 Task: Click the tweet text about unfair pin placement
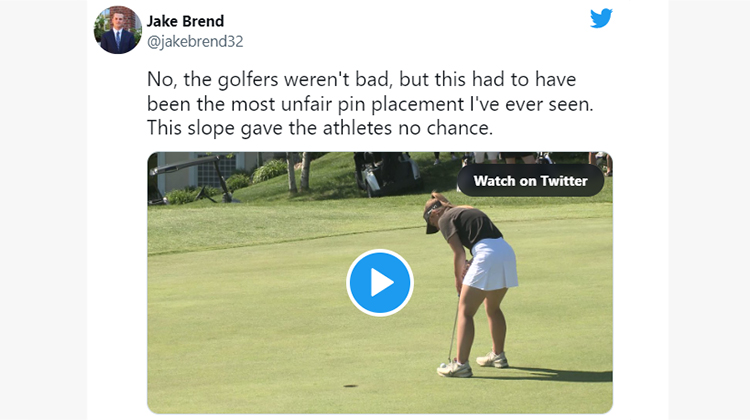click(370, 104)
